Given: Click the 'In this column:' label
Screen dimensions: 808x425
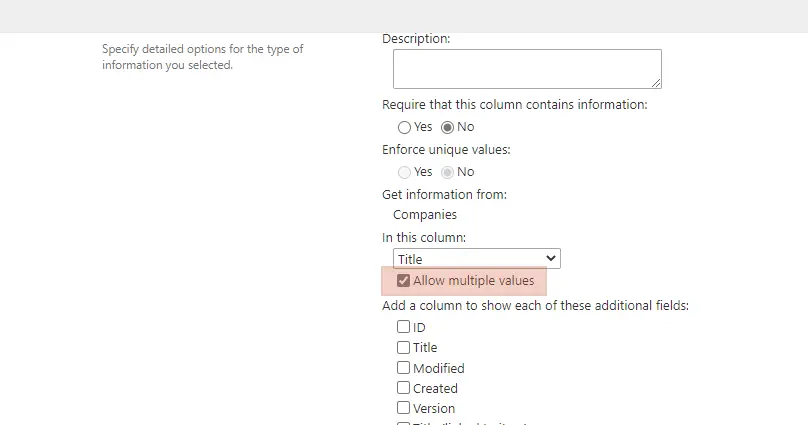Looking at the screenshot, I should pos(424,237).
